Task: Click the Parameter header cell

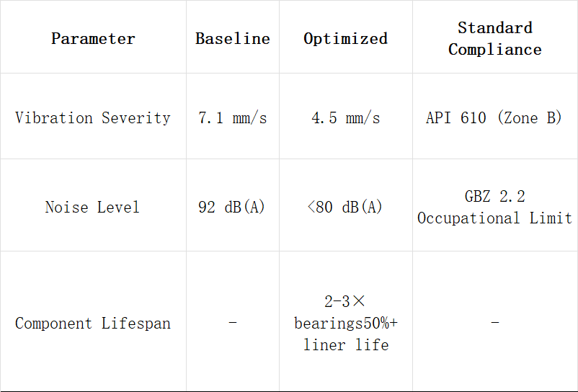Action: coord(93,37)
